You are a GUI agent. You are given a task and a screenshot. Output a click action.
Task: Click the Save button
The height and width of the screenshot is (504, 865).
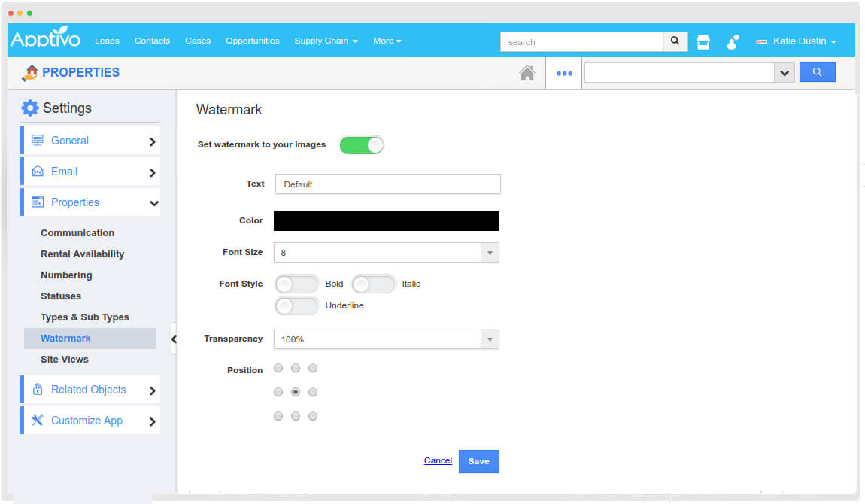pyautogui.click(x=478, y=461)
